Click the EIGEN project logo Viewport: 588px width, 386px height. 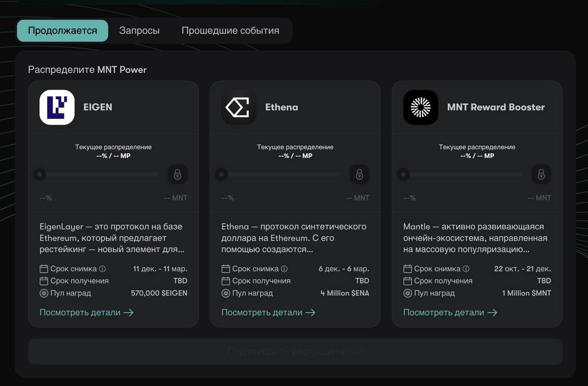point(57,107)
